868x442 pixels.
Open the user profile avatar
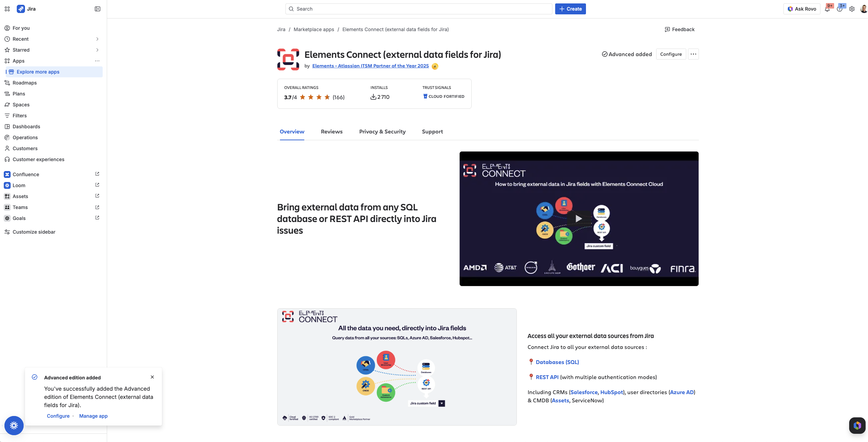point(864,9)
